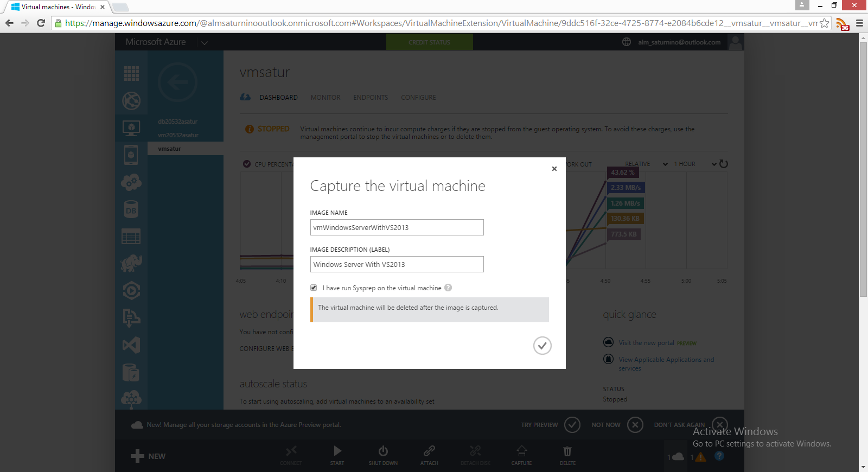
Task: Open the All Items grid icon in sidebar
Action: [131, 73]
